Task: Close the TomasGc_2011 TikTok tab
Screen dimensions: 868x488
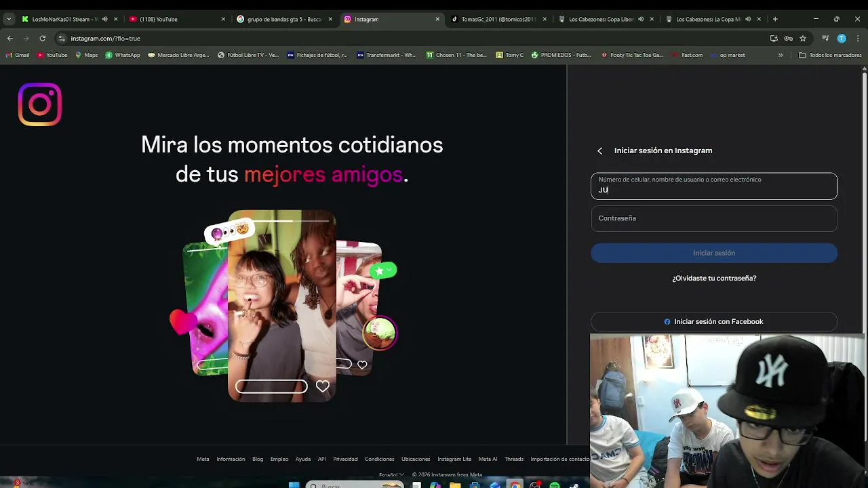Action: 545,19
